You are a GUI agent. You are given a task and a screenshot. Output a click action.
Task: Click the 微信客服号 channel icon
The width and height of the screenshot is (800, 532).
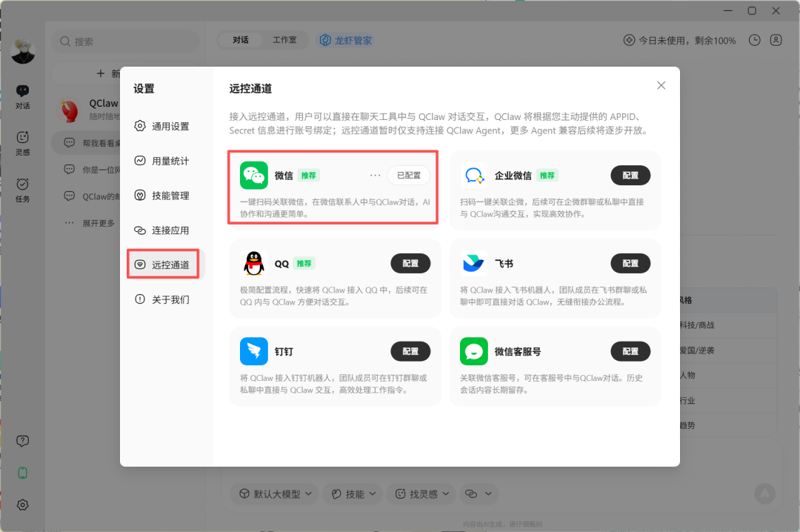coord(473,351)
